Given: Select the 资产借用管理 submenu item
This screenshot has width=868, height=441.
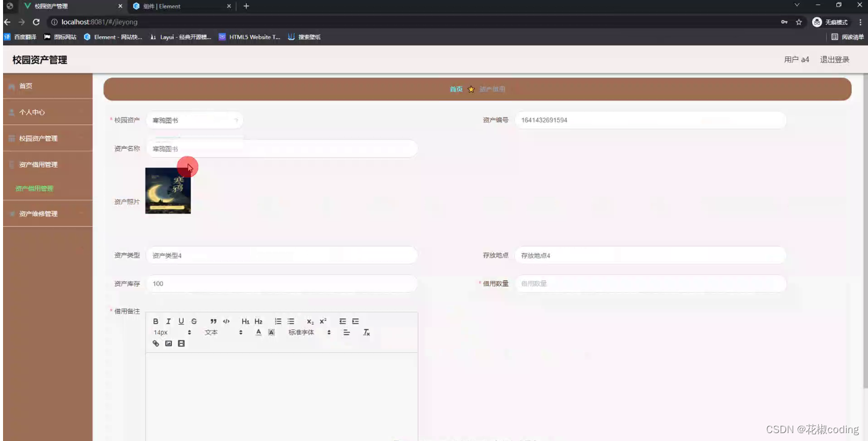Looking at the screenshot, I should click(x=35, y=189).
